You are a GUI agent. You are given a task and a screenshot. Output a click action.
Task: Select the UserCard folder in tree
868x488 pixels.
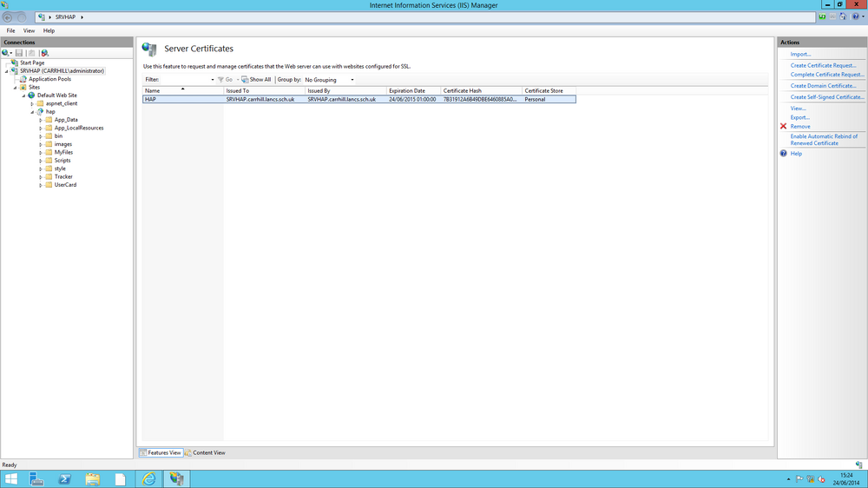pyautogui.click(x=65, y=185)
